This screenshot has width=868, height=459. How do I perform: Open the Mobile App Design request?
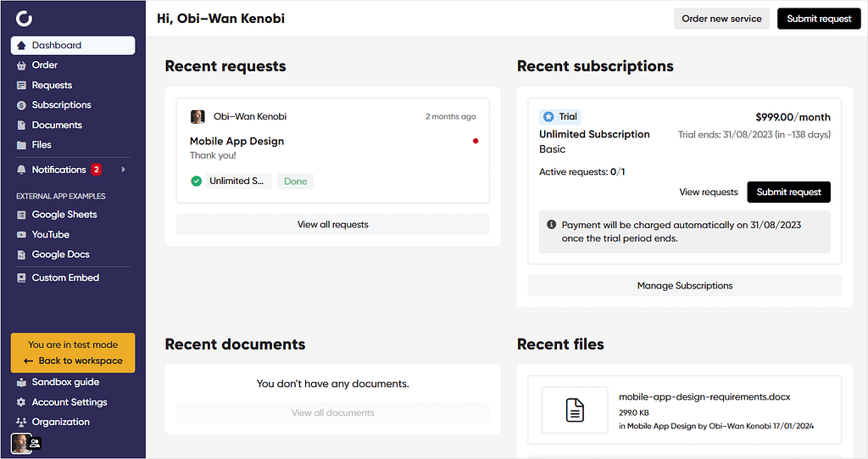tap(237, 142)
